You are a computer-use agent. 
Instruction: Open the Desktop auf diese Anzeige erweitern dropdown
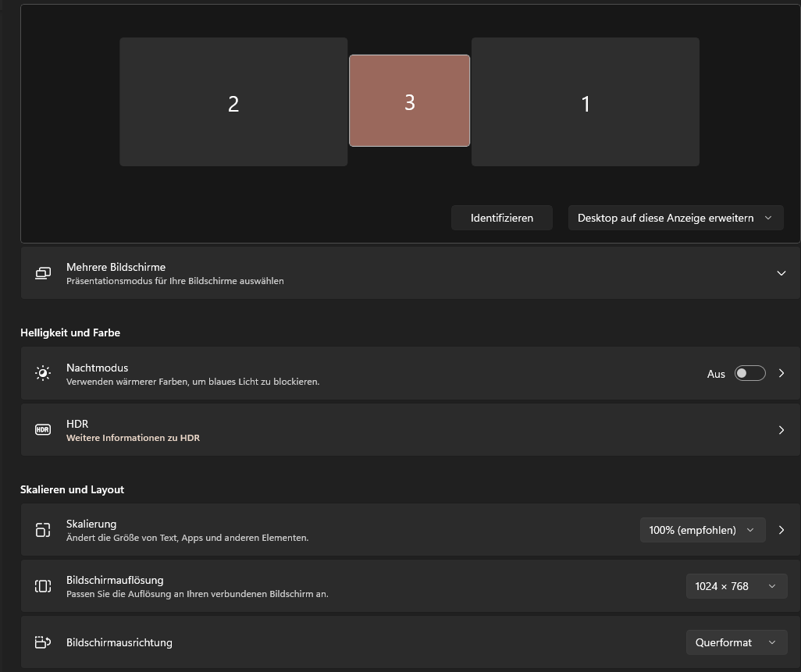click(x=675, y=218)
